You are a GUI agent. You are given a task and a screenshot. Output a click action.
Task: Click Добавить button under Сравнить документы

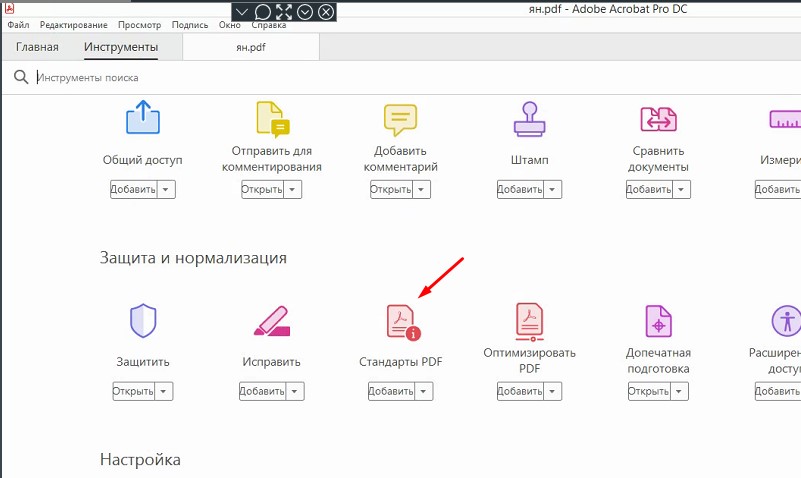[649, 189]
